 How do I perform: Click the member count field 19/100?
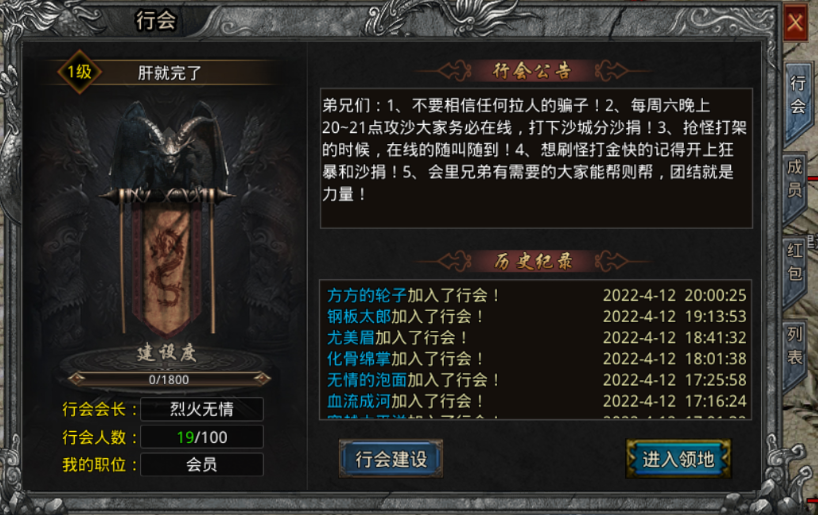202,437
